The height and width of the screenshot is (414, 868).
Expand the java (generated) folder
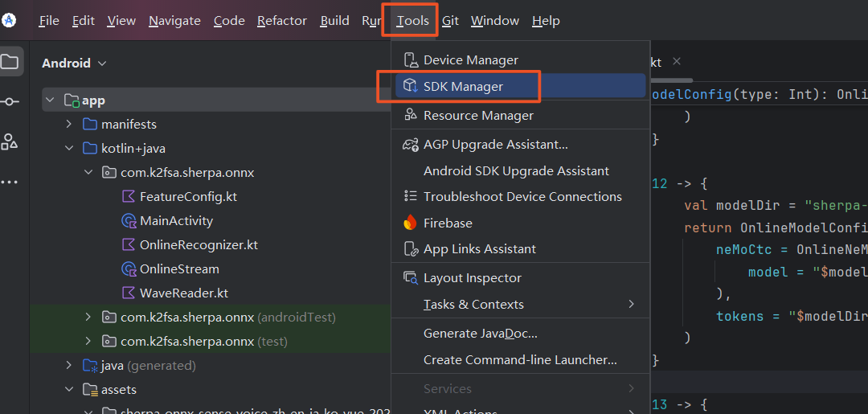68,365
